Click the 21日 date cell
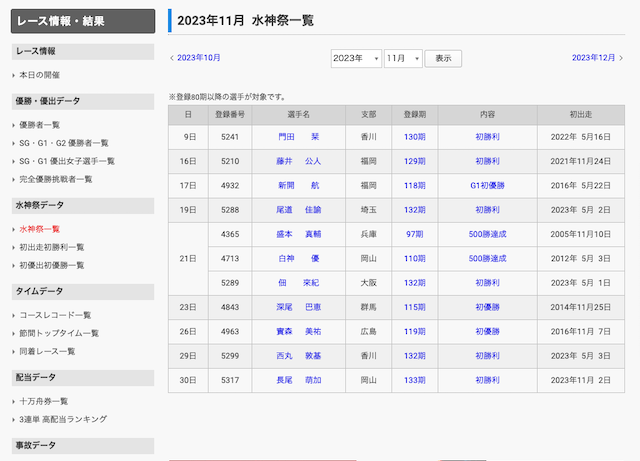Viewport: 640px width, 461px height. (188, 259)
